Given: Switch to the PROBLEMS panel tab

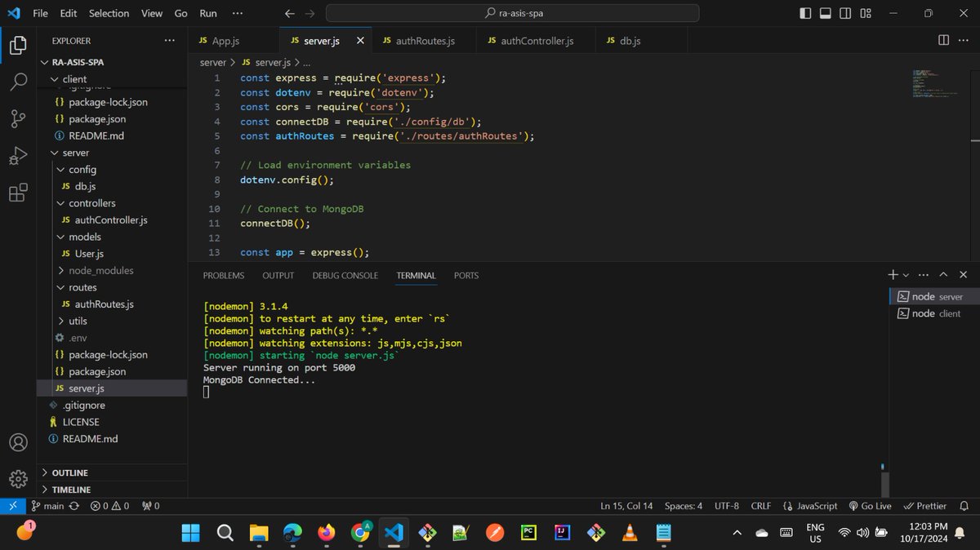Looking at the screenshot, I should click(224, 276).
